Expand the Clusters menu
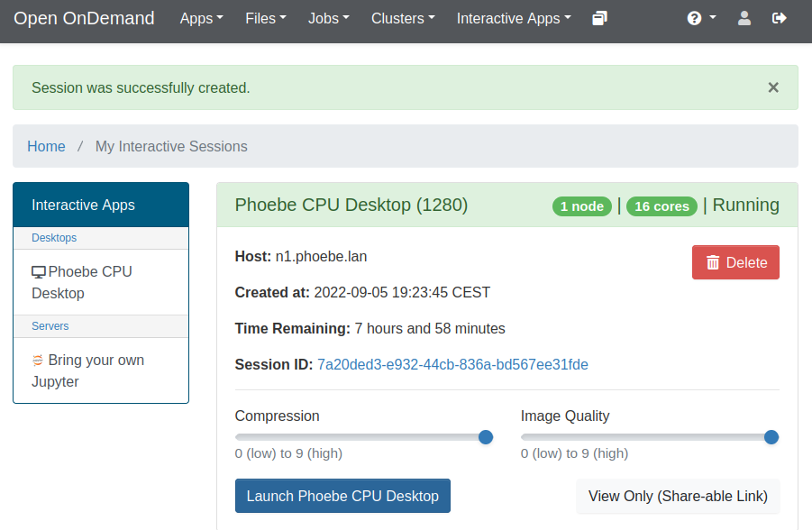Image resolution: width=812 pixels, height=530 pixels. (x=403, y=18)
